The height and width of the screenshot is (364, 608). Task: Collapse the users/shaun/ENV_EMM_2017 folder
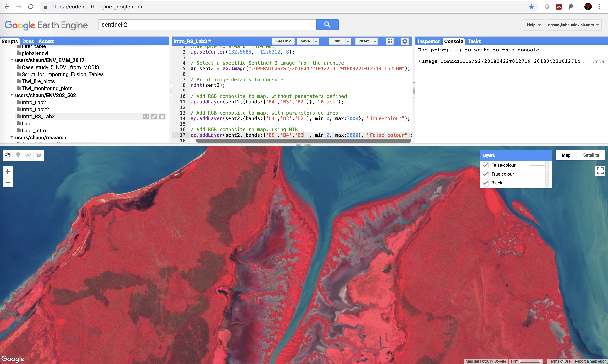11,60
